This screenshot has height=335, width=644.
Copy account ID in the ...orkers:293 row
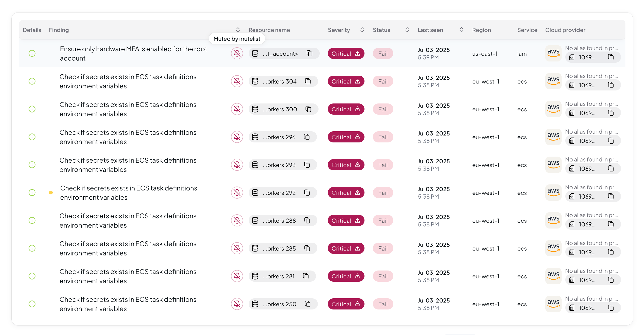[x=611, y=169]
